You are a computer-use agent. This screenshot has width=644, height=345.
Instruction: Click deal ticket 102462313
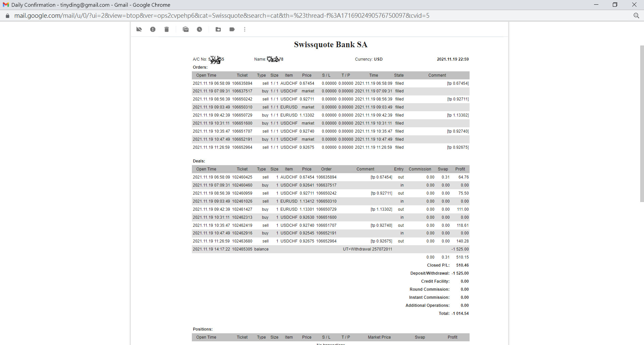(x=242, y=217)
